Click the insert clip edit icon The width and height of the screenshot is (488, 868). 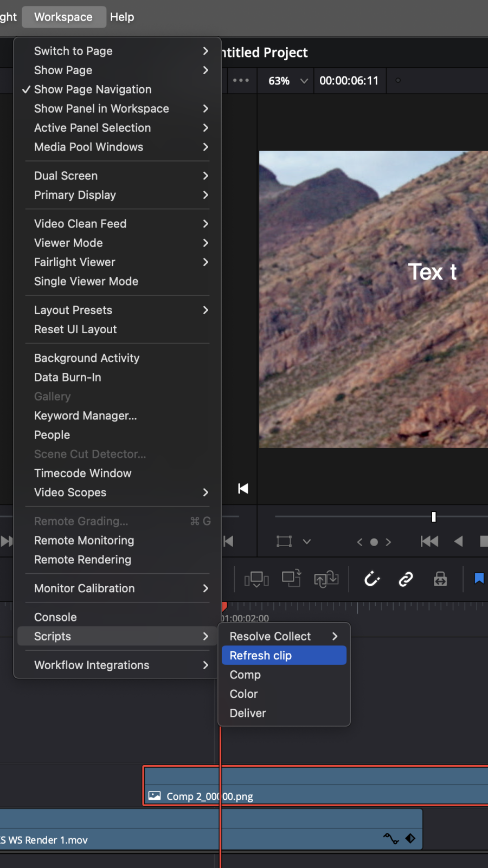tap(257, 579)
